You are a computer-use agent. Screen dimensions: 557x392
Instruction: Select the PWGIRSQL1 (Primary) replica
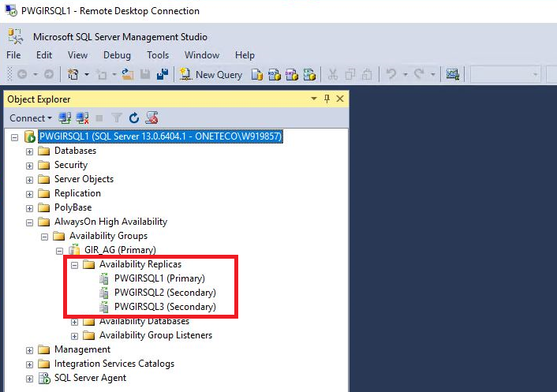pos(159,278)
